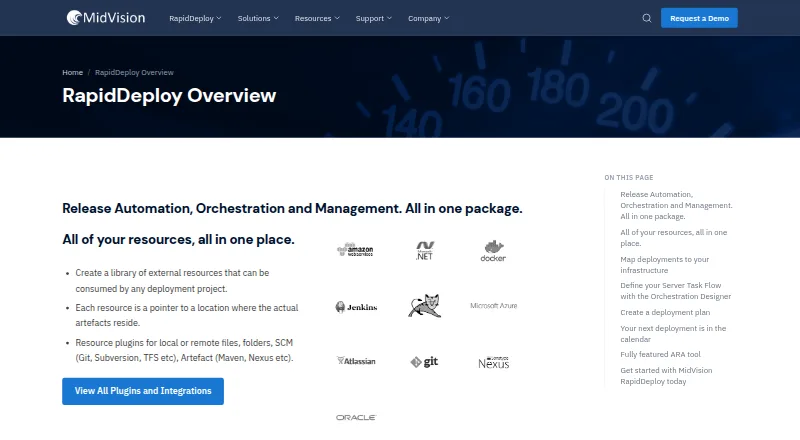Click the Oracle logo
Image resolution: width=800 pixels, height=440 pixels.
(x=356, y=418)
